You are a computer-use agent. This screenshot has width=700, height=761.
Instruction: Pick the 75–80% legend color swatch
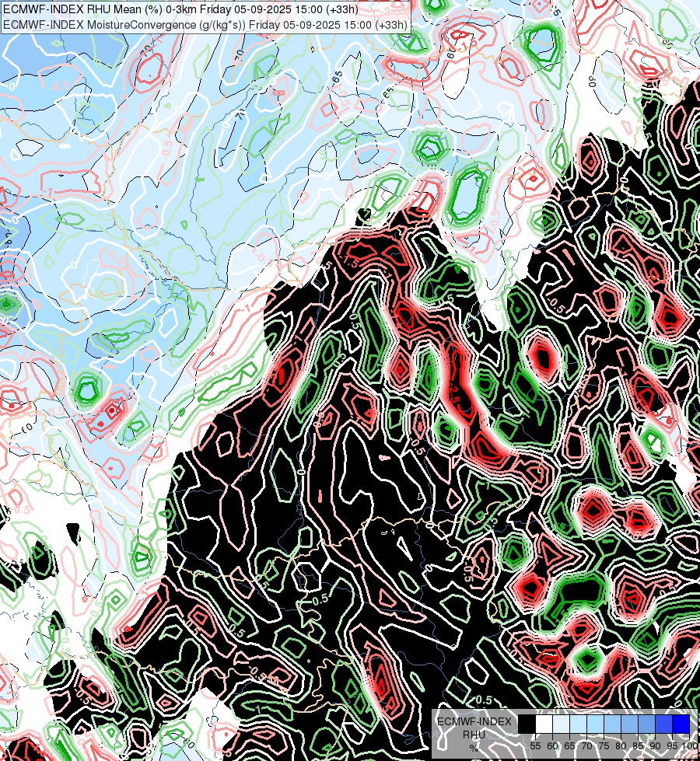613,724
